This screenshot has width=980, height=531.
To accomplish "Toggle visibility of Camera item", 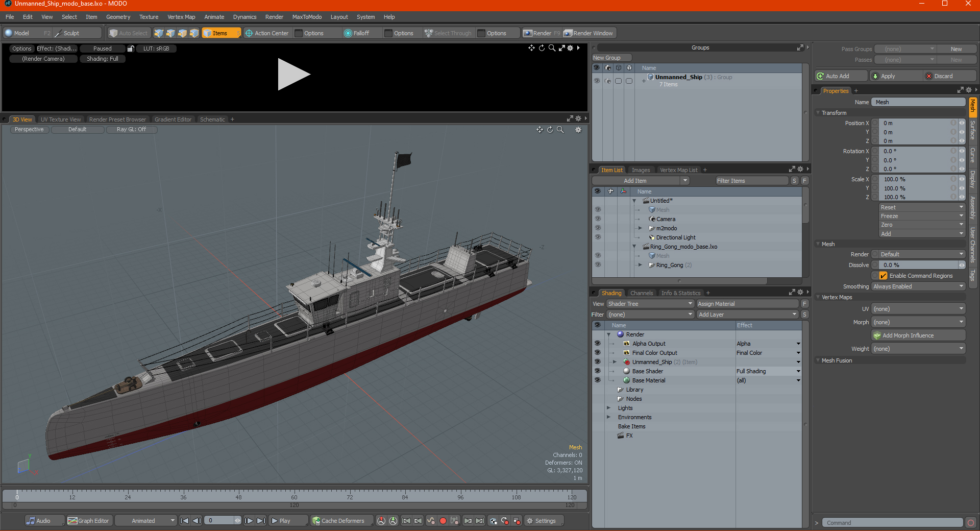I will tap(597, 219).
